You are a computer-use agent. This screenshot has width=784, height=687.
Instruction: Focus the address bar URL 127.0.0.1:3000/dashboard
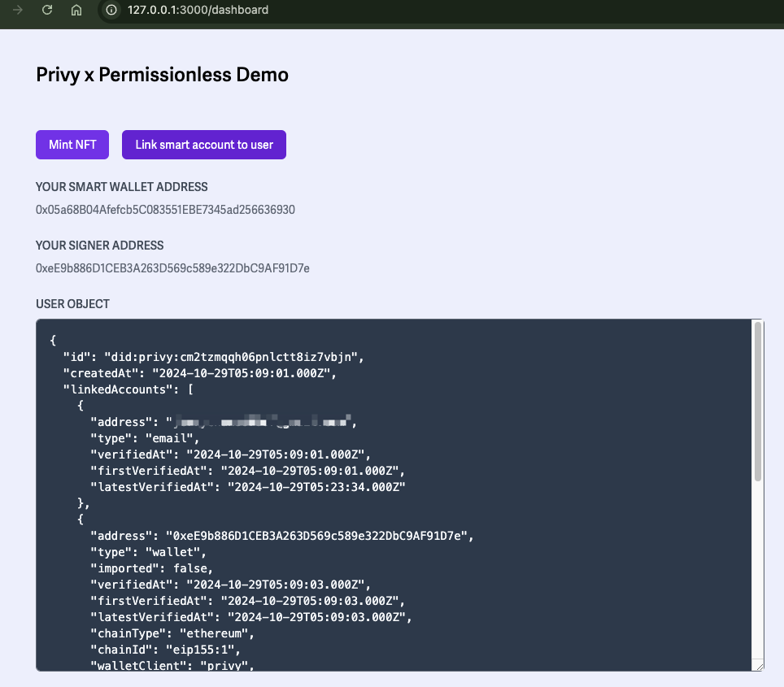[x=198, y=10]
